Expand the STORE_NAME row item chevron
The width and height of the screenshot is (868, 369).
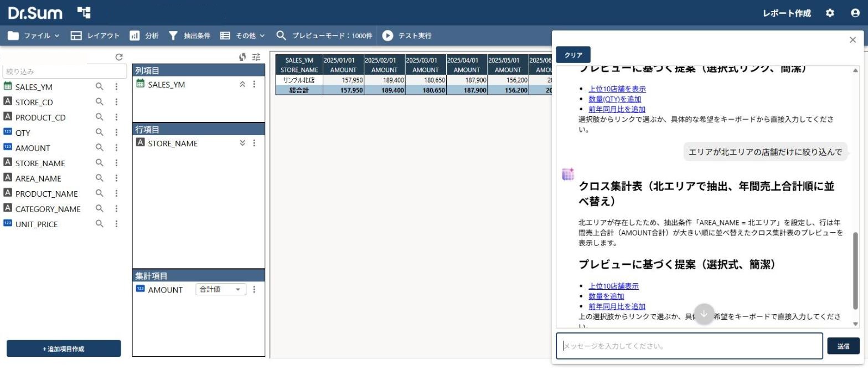[x=242, y=143]
